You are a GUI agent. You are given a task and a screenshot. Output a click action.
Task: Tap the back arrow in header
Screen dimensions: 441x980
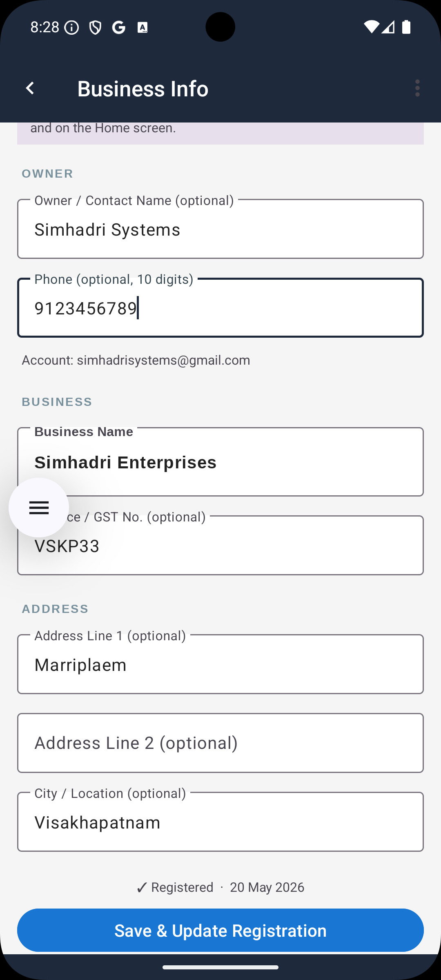coord(30,88)
